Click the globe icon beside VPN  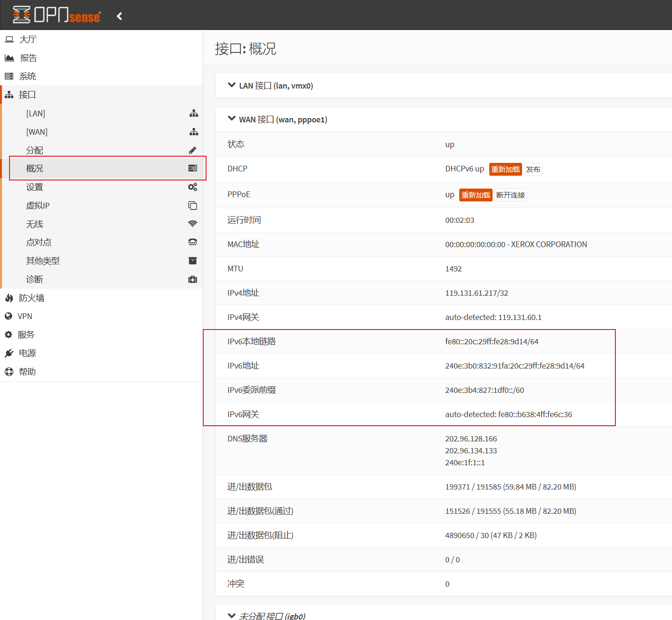pyautogui.click(x=9, y=316)
